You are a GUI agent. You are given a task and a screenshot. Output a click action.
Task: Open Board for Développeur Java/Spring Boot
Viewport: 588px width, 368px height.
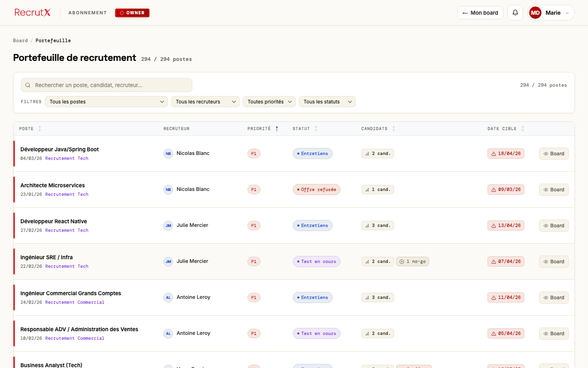554,154
